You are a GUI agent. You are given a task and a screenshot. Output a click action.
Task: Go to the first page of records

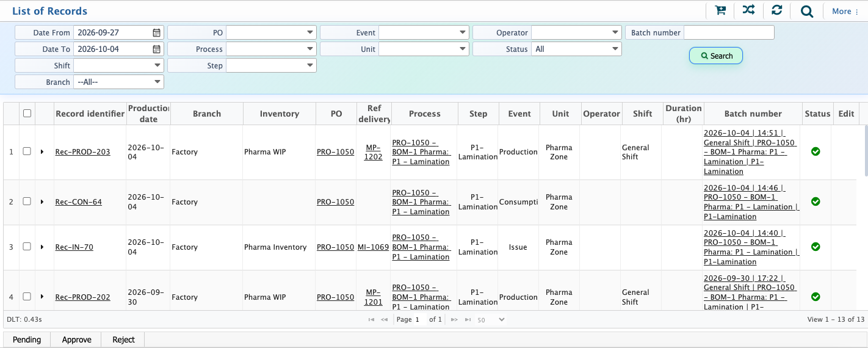click(371, 319)
